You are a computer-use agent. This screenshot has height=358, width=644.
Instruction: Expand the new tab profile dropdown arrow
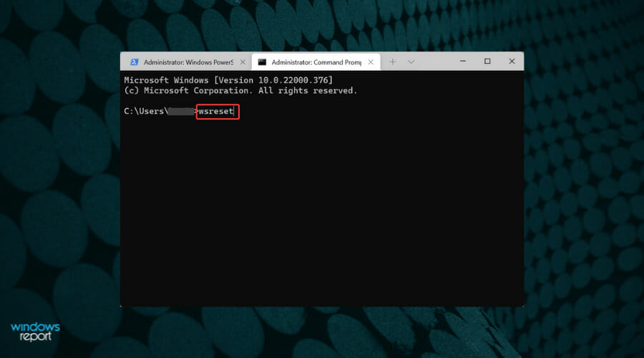(411, 62)
